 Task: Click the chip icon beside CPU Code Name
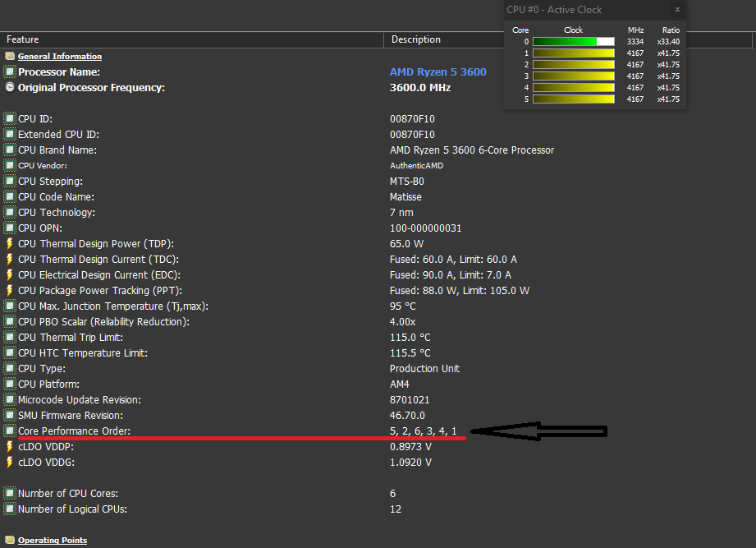[x=10, y=197]
